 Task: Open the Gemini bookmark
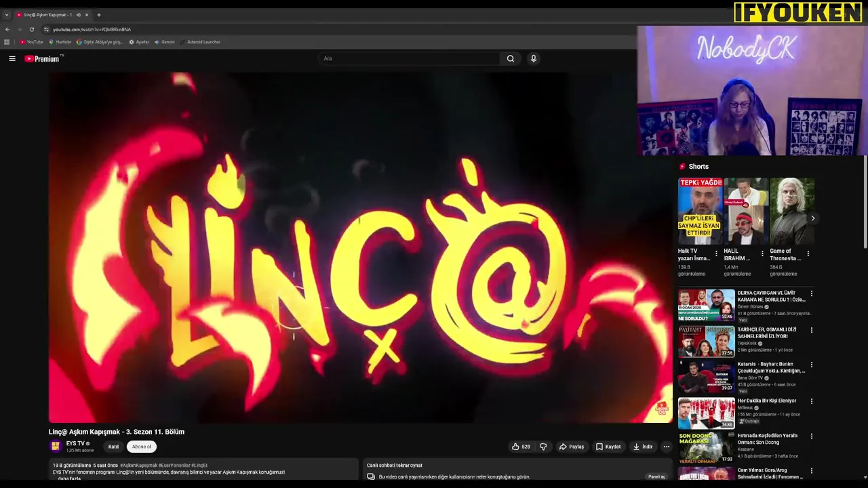(x=165, y=42)
